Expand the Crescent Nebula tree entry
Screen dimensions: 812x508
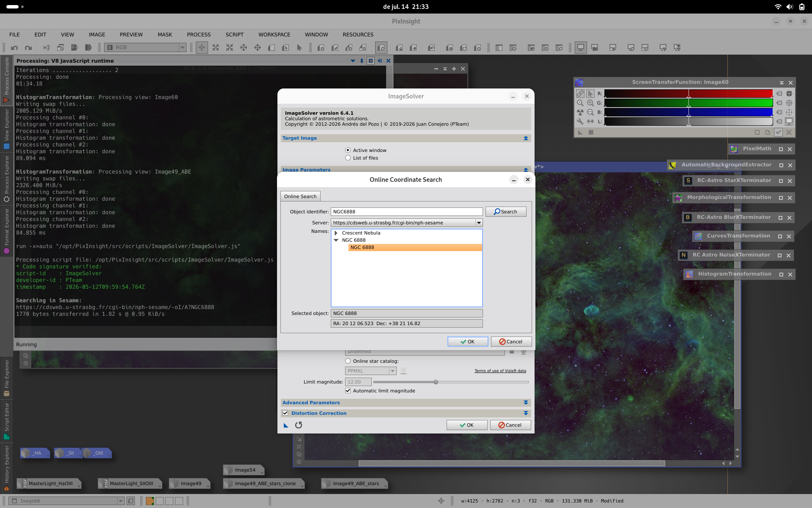click(x=336, y=233)
